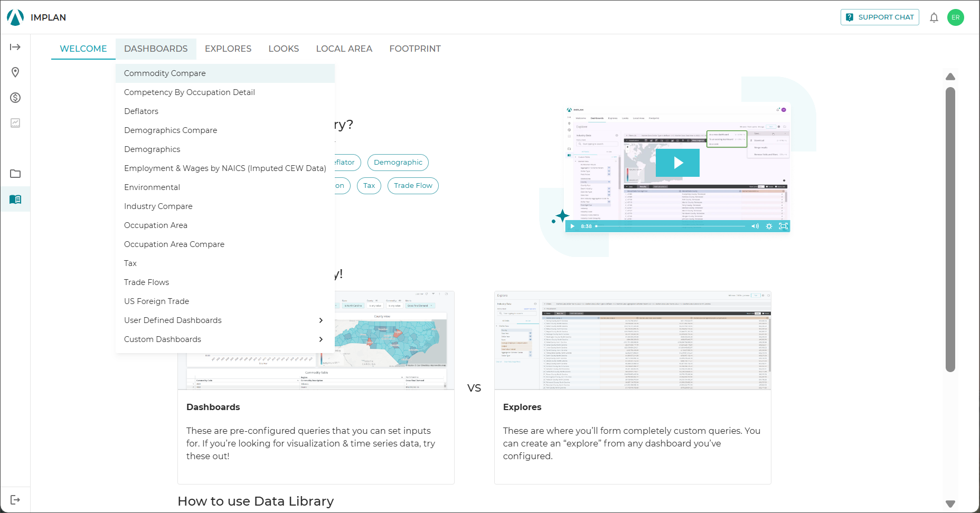
Task: Click the small play control in the video bar
Action: [x=572, y=226]
